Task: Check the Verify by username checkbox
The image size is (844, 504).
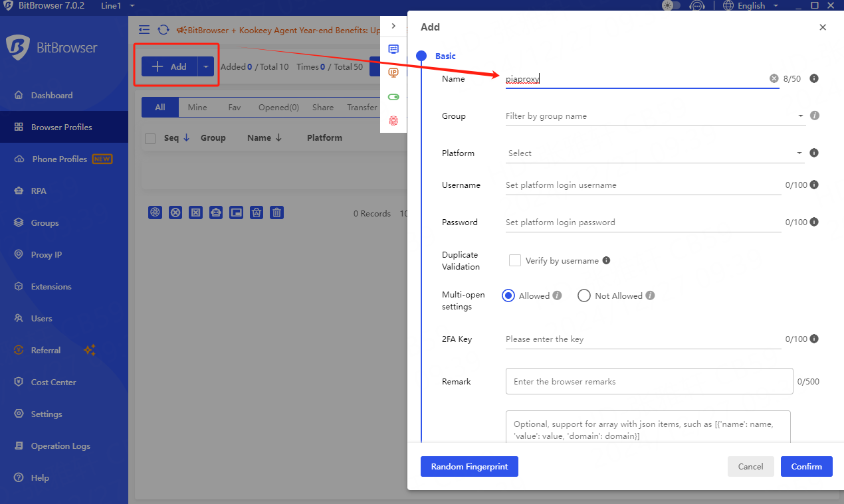Action: (x=514, y=260)
